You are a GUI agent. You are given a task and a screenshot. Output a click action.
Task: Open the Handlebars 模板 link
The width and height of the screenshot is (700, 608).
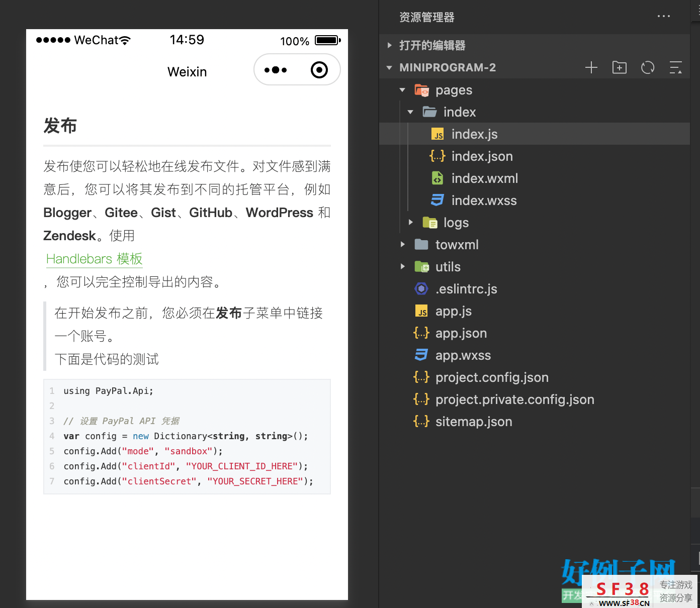coord(95,259)
